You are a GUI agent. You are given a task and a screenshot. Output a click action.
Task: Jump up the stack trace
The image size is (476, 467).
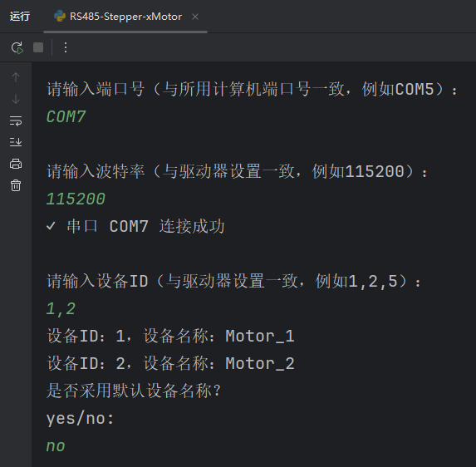16,77
